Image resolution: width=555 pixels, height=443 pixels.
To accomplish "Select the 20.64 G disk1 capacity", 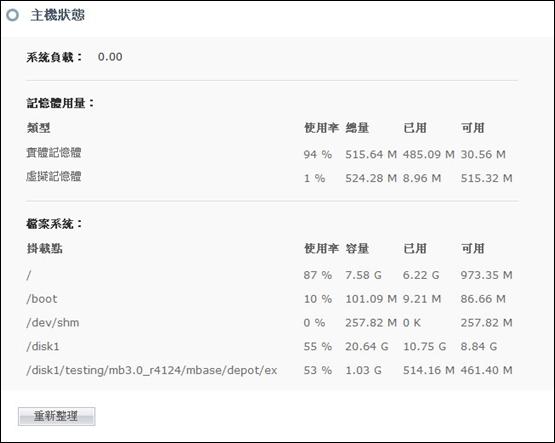I will click(367, 346).
